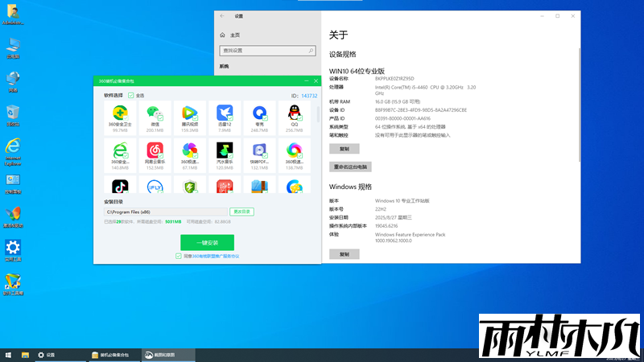Pick the red square app icon in third row
The height and width of the screenshot is (362, 644).
tap(225, 187)
